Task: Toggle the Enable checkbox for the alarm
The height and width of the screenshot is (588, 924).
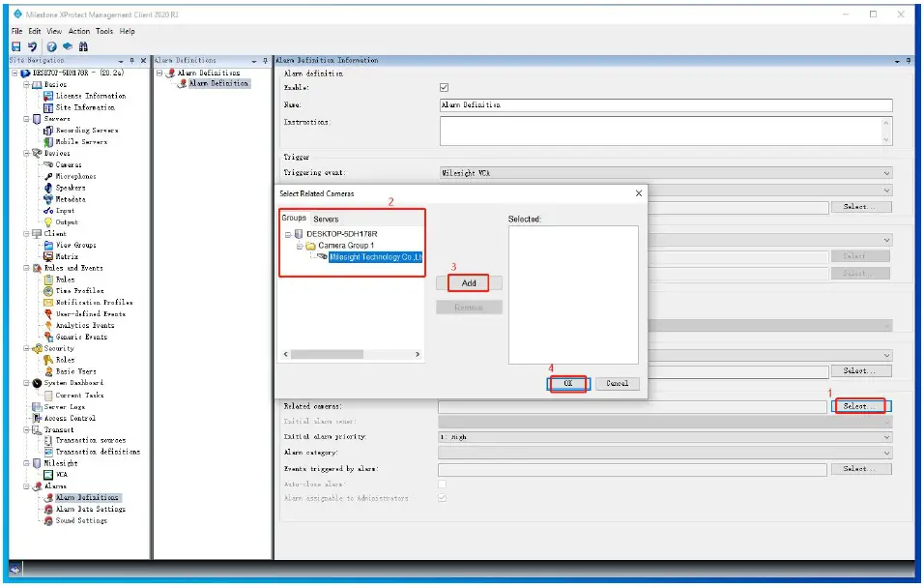Action: (x=443, y=85)
